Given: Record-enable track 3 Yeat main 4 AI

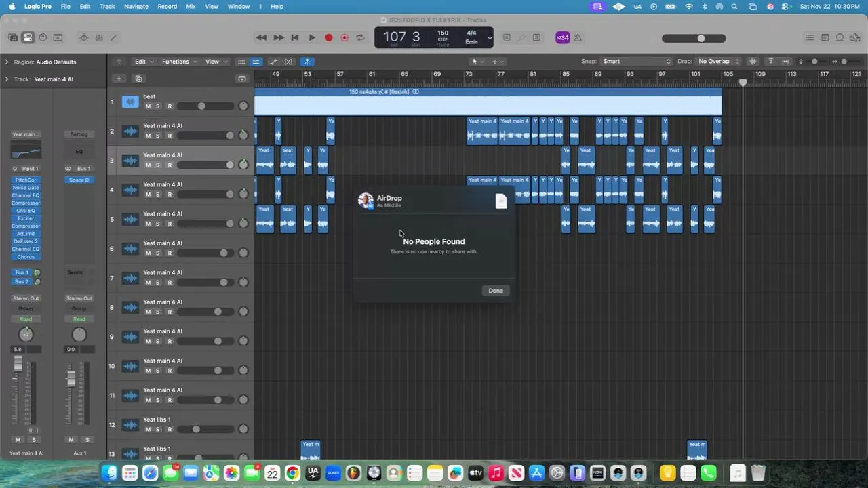Looking at the screenshot, I should 170,165.
